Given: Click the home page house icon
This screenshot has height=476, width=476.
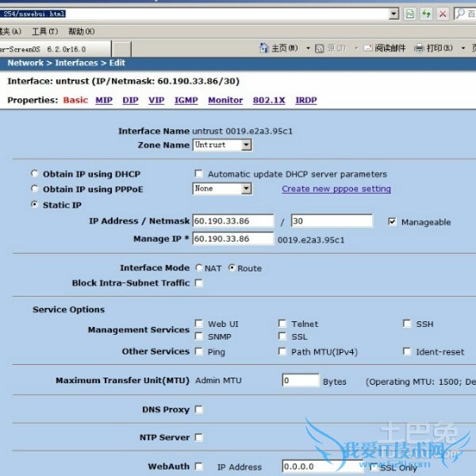Looking at the screenshot, I should (264, 48).
